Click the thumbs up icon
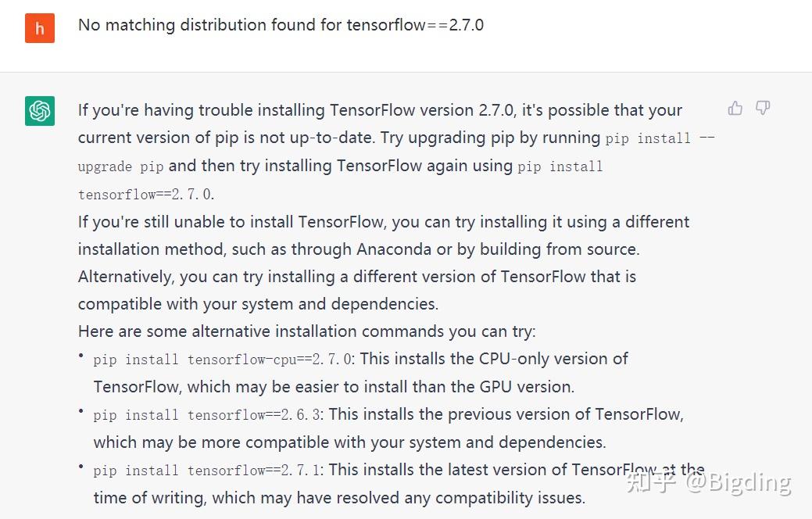Image resolution: width=812 pixels, height=519 pixels. [735, 109]
